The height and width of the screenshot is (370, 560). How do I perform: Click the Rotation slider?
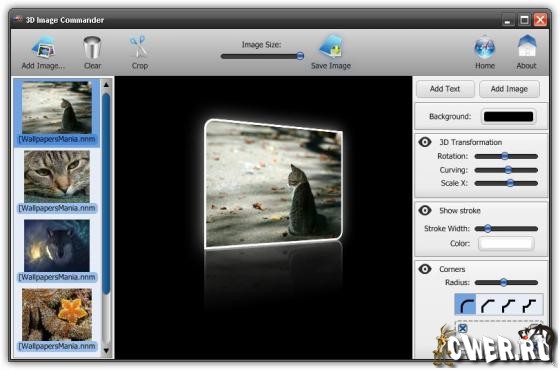(x=506, y=156)
